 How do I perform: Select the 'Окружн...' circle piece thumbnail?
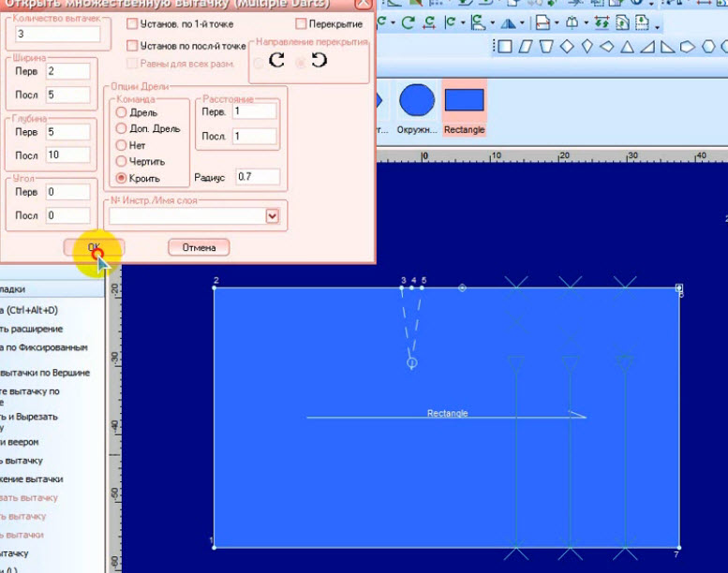click(417, 109)
